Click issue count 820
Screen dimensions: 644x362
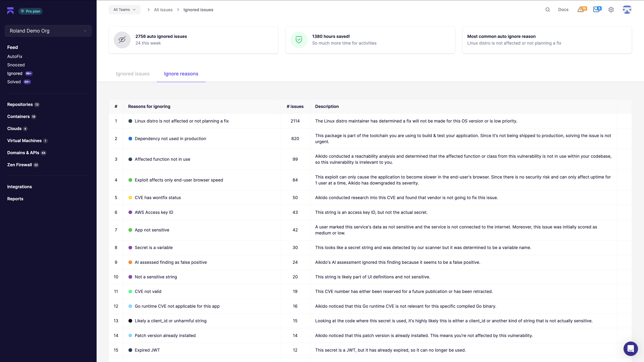[x=295, y=139]
